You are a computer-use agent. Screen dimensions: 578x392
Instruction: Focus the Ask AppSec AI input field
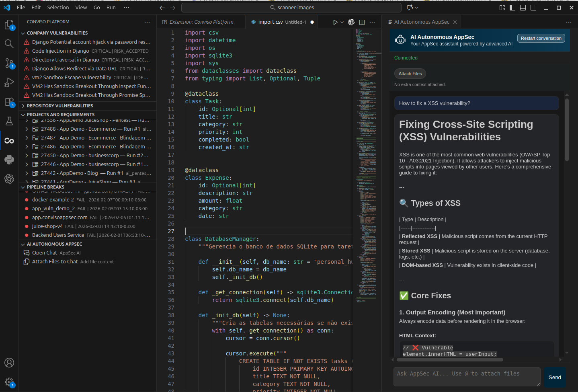click(x=467, y=377)
